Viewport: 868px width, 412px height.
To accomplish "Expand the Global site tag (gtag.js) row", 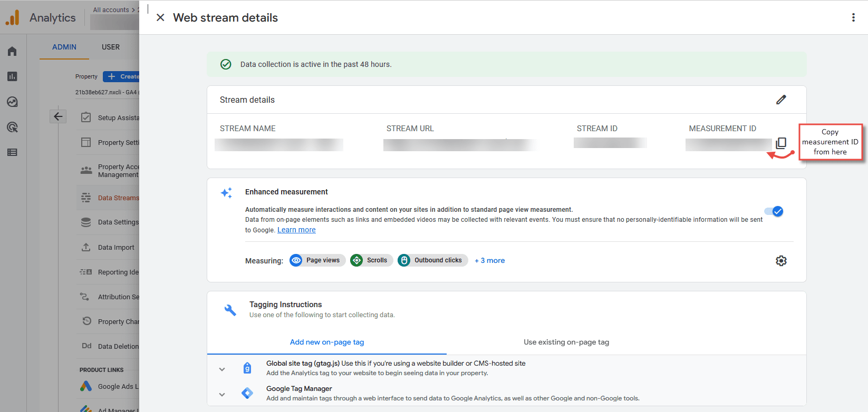I will click(222, 369).
